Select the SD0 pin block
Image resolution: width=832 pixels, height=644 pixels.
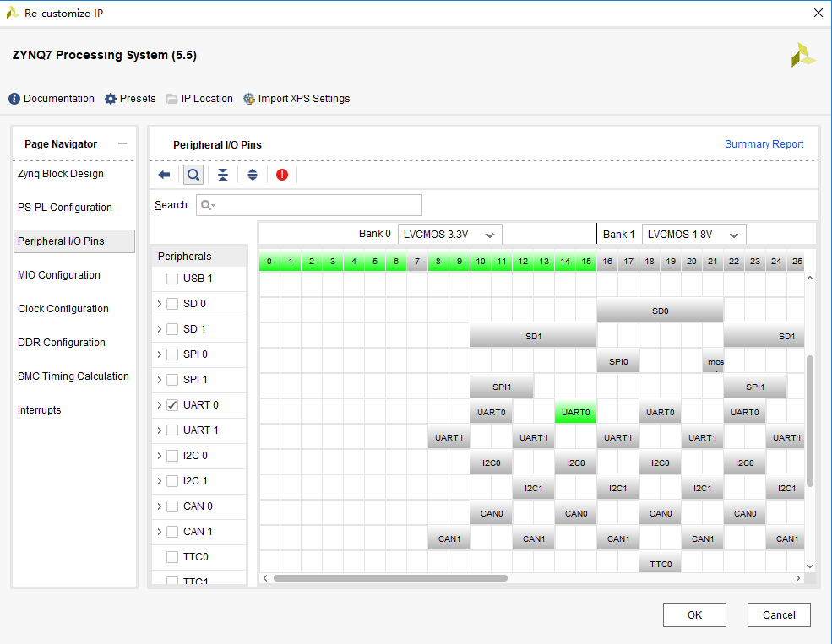pyautogui.click(x=660, y=311)
